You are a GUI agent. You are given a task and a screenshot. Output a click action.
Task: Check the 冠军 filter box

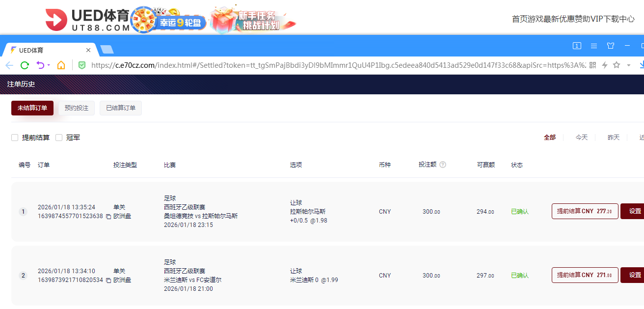(x=59, y=138)
